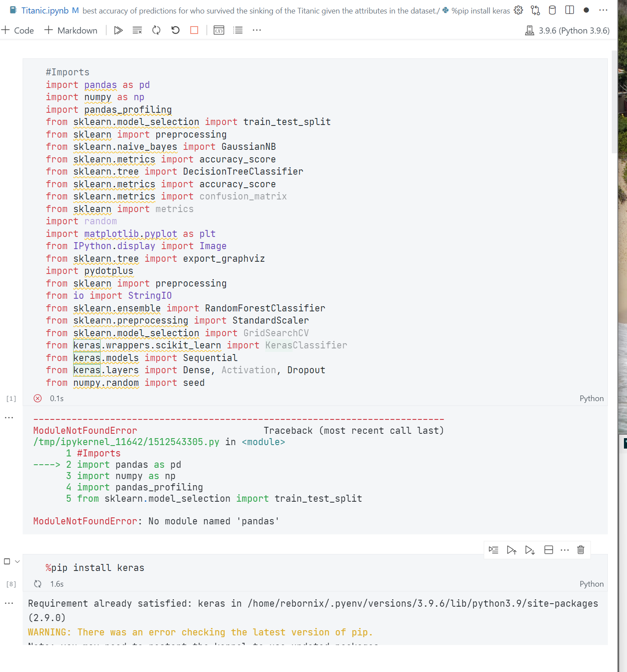Click execution count [1] label

[11, 398]
